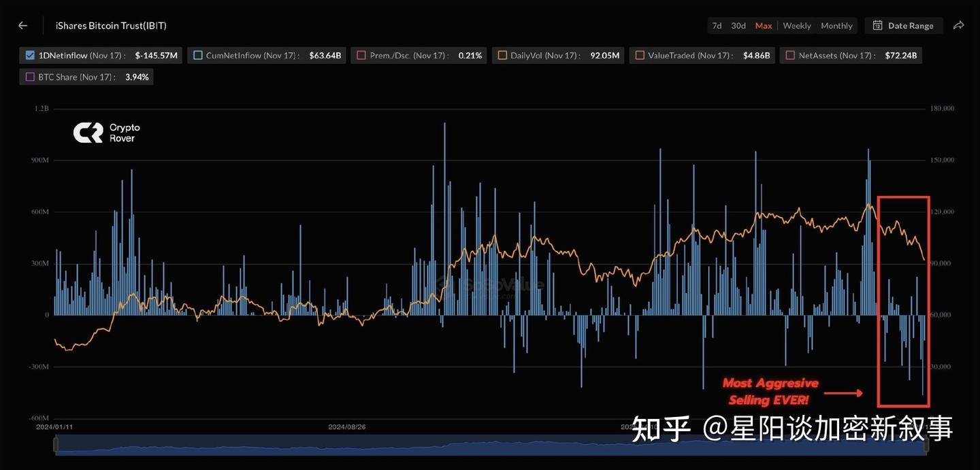
Task: Toggle on the DailyVol series
Action: pyautogui.click(x=503, y=55)
